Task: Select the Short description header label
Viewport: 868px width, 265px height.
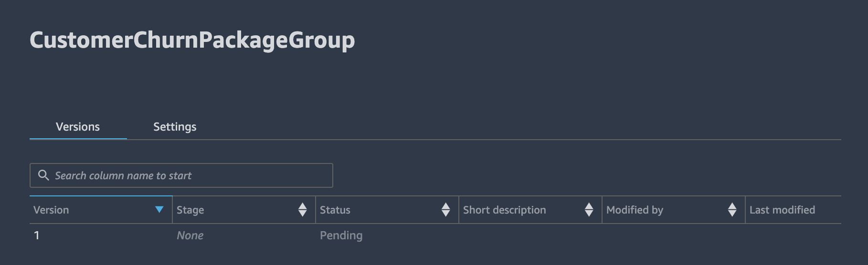Action: pyautogui.click(x=504, y=210)
